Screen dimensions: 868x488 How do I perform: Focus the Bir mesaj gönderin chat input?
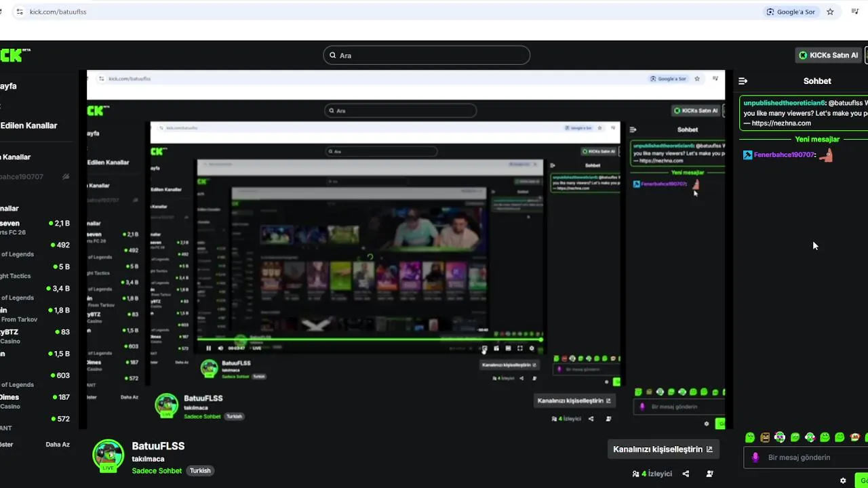(x=807, y=457)
